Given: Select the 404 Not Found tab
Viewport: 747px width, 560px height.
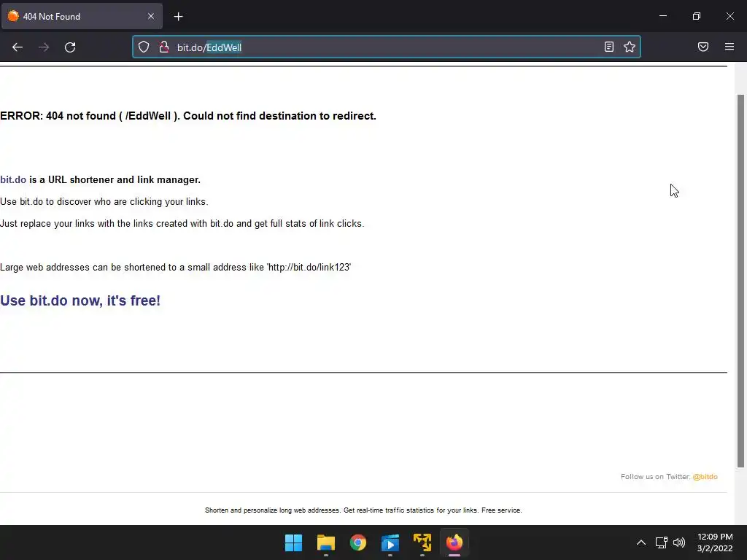Looking at the screenshot, I should point(82,16).
